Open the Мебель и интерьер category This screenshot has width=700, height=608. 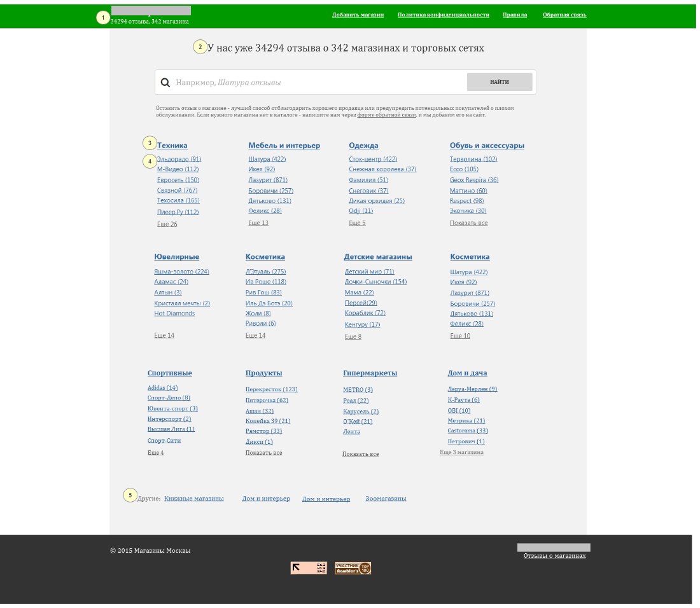point(284,146)
